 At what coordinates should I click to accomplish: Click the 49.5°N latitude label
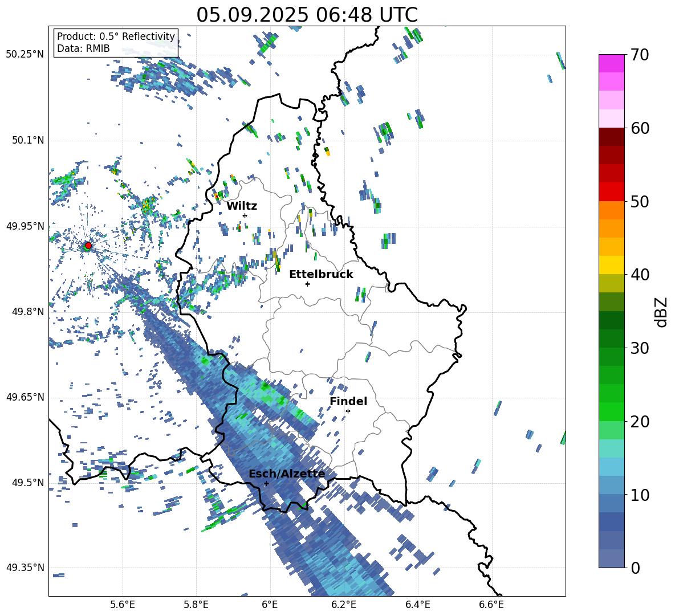click(28, 482)
